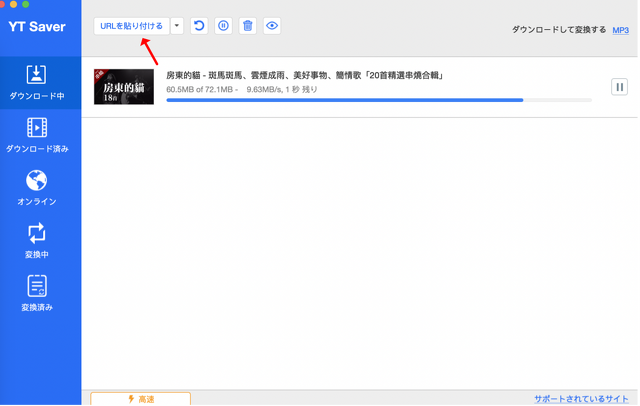Open the オンライン browser section
This screenshot has height=406, width=640.
[37, 188]
